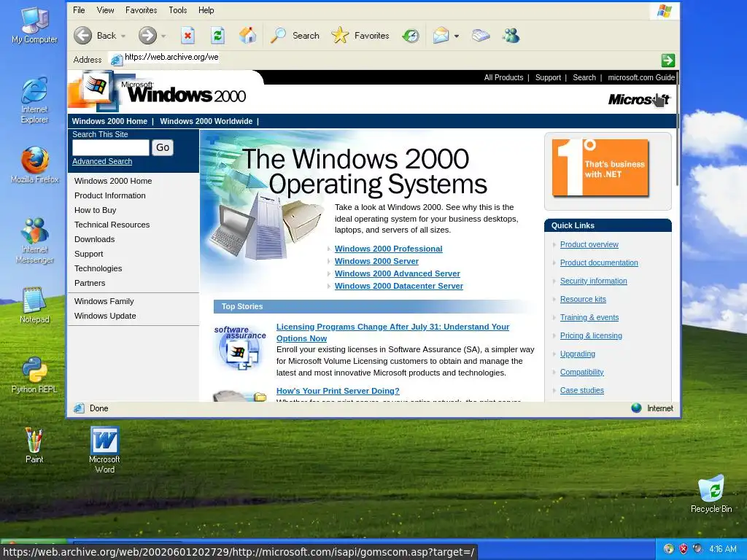
Task: Expand the Forward button history dropdown arrow
Action: coord(163,36)
